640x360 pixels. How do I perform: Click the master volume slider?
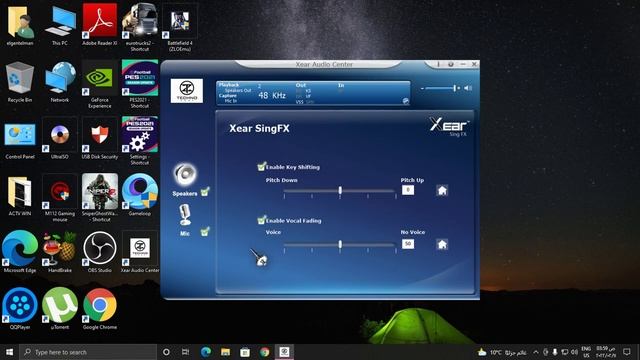pos(440,88)
